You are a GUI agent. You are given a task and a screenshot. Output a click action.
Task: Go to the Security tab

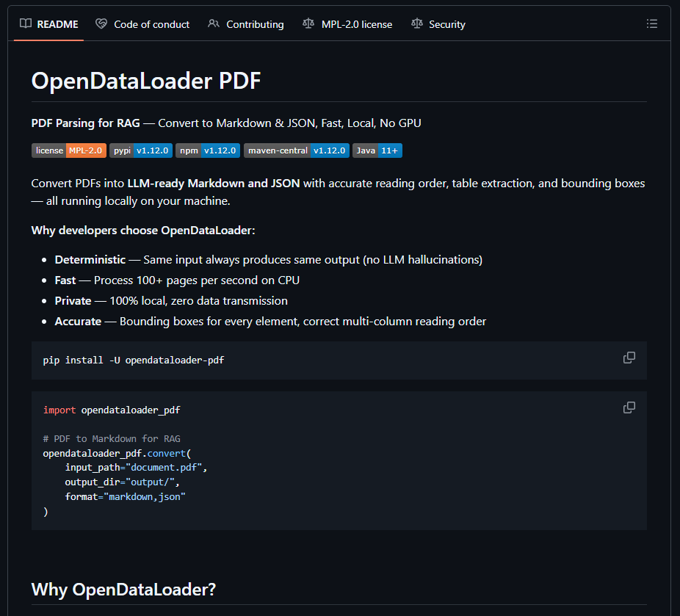tap(438, 24)
